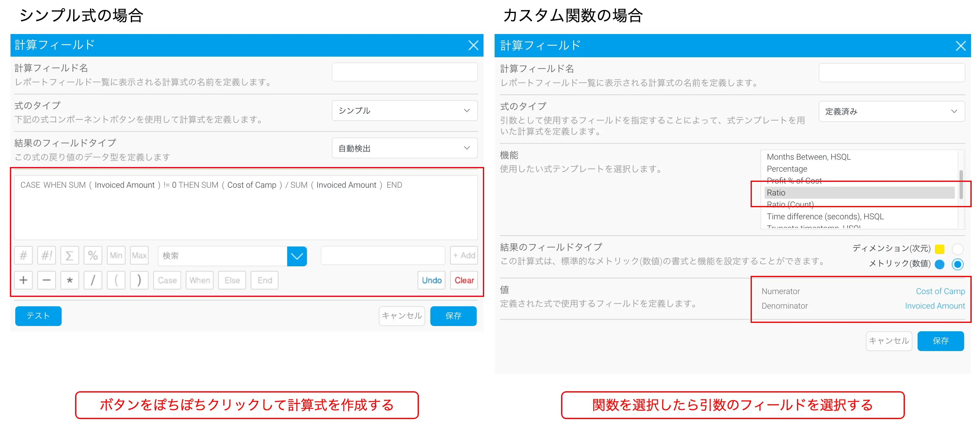Open the result field type dropdown showing 自動検出
Viewport: 980px width, 433px height.
tap(404, 148)
